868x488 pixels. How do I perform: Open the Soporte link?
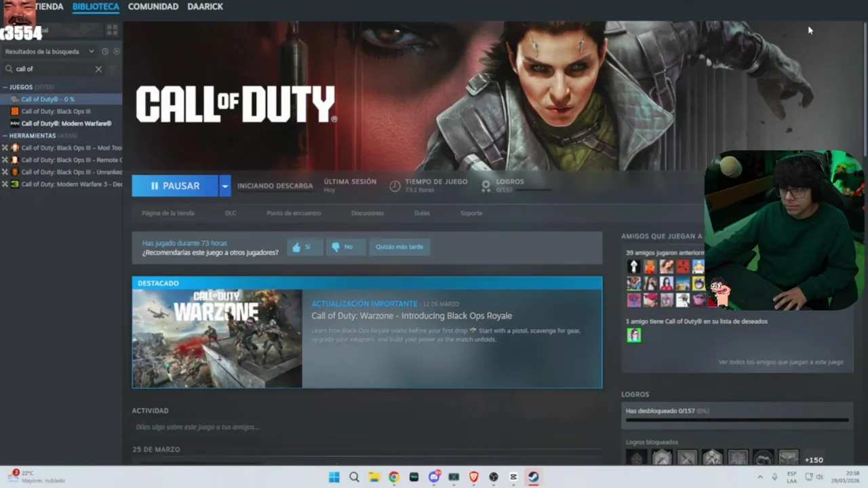coord(471,213)
